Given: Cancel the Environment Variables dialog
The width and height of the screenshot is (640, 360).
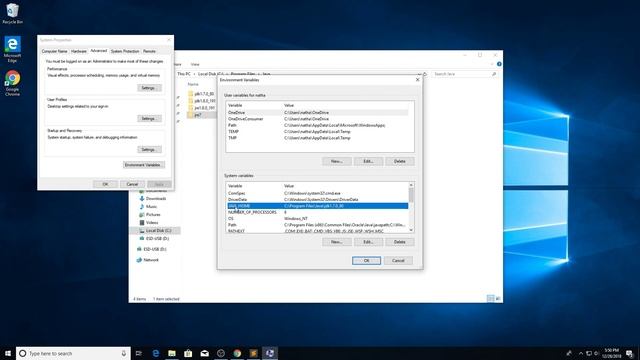Looking at the screenshot, I should coord(398,260).
